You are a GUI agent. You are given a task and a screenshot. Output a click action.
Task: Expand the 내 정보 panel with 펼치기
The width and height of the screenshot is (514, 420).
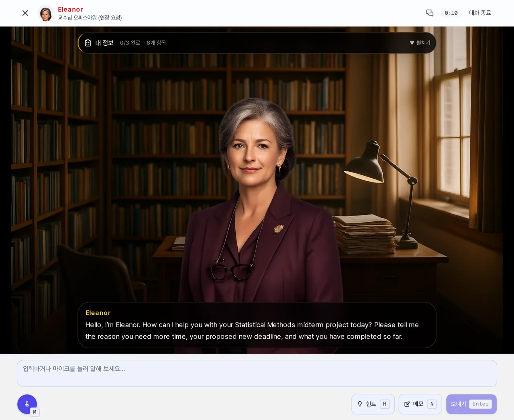(x=420, y=43)
